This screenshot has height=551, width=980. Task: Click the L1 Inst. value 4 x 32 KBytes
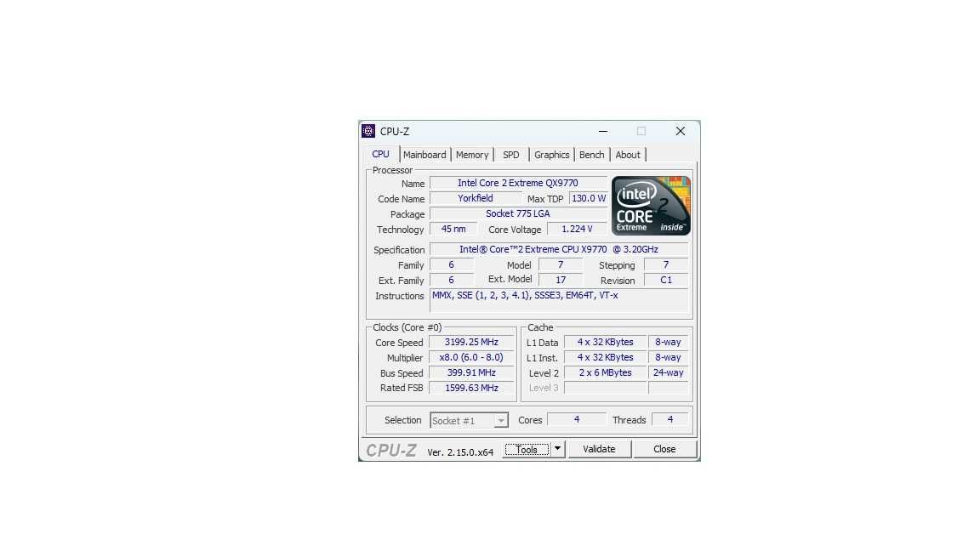pos(605,357)
